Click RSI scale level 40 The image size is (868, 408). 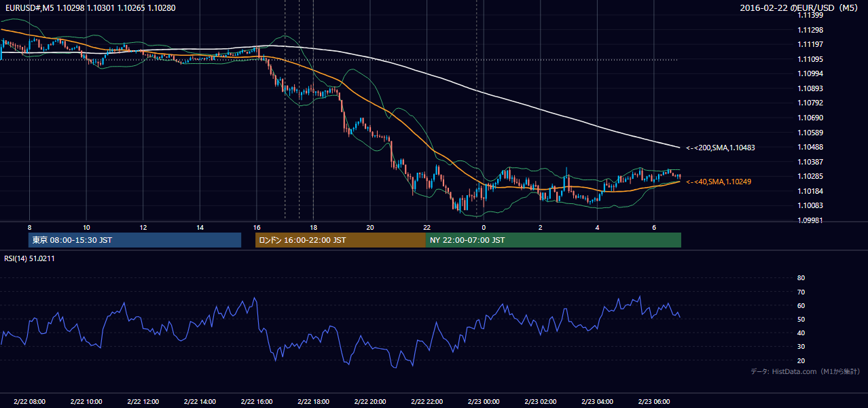801,333
